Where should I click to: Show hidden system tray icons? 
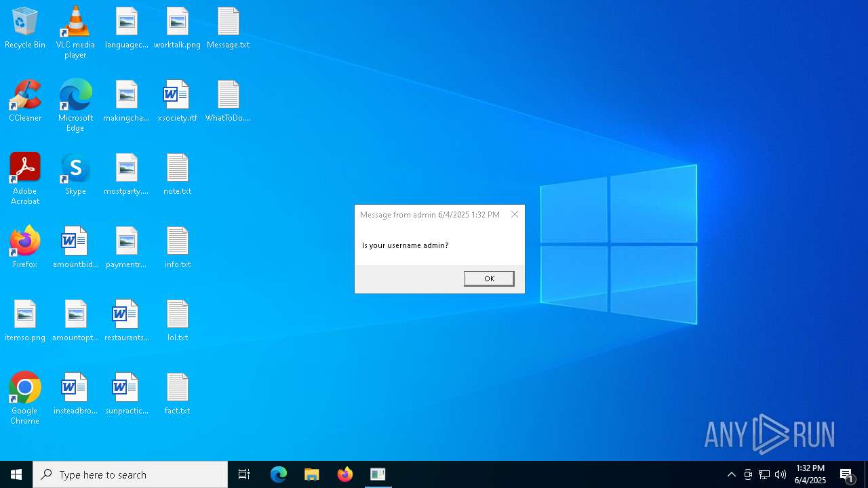click(732, 474)
